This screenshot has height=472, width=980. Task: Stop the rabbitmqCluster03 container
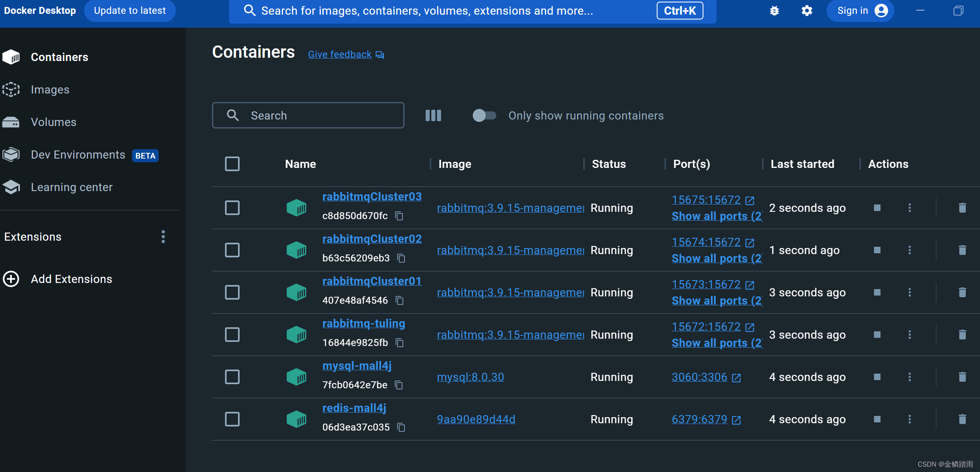point(877,208)
